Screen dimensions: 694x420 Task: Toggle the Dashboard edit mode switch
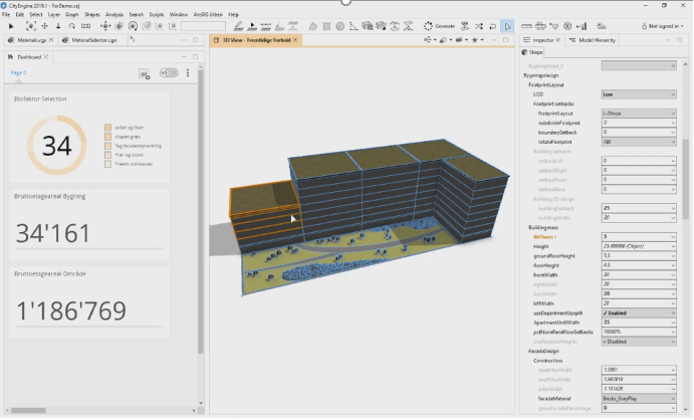168,73
